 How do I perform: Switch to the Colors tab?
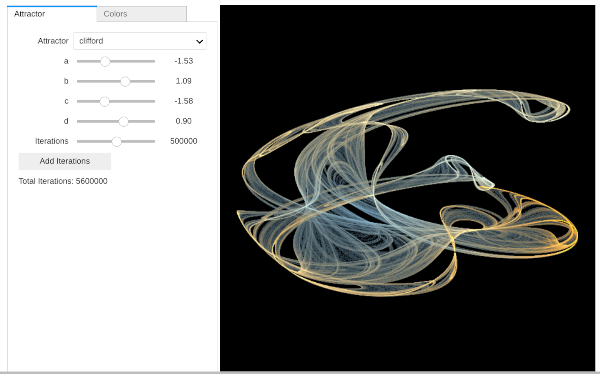[142, 14]
